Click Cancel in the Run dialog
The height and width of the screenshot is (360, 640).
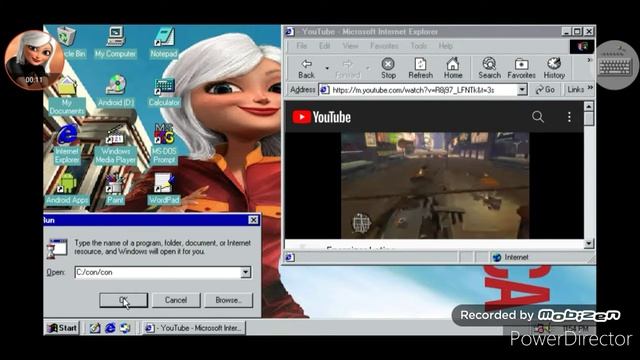(176, 300)
